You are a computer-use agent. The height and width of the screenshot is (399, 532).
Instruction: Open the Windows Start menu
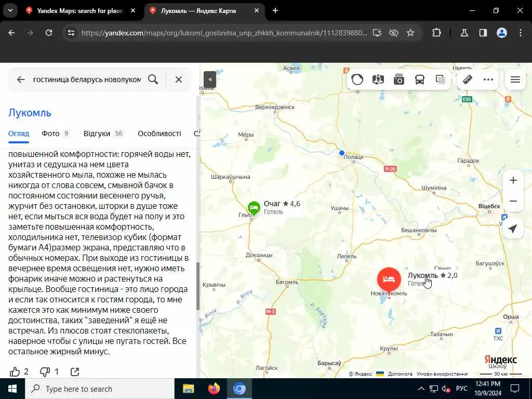click(x=12, y=389)
